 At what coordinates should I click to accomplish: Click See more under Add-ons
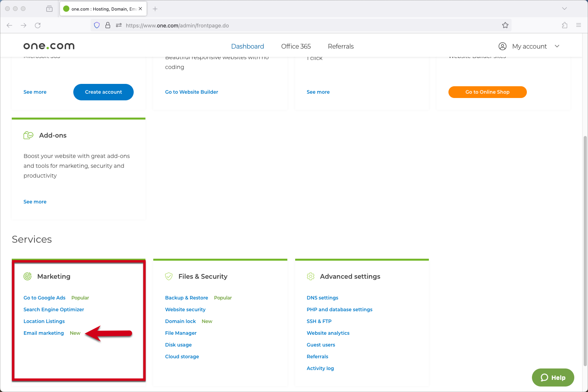click(35, 201)
